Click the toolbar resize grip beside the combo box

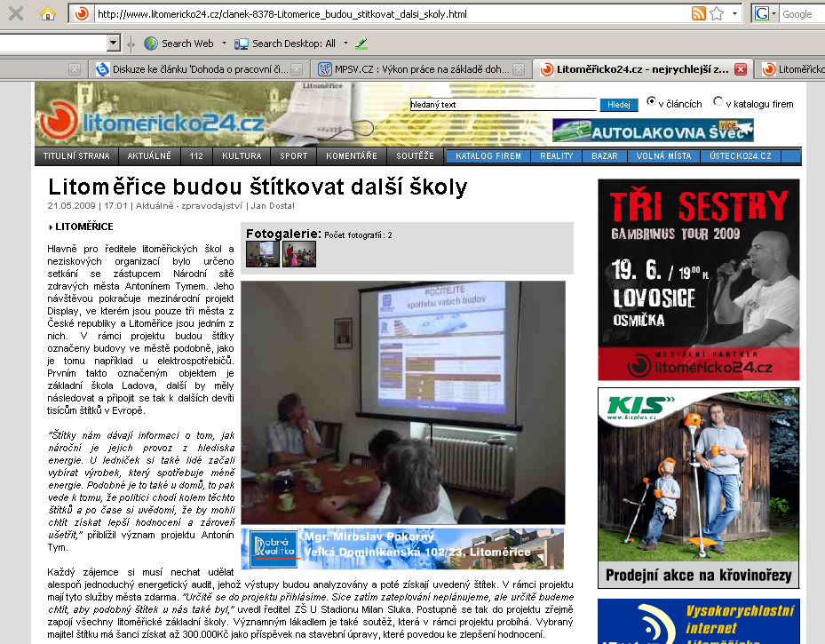pos(131,44)
